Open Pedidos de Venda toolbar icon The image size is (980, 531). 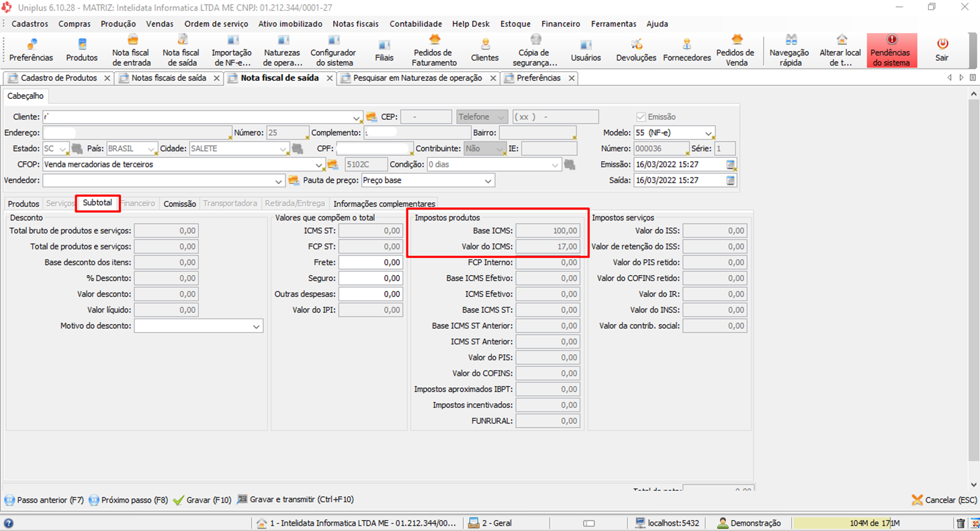click(x=736, y=50)
